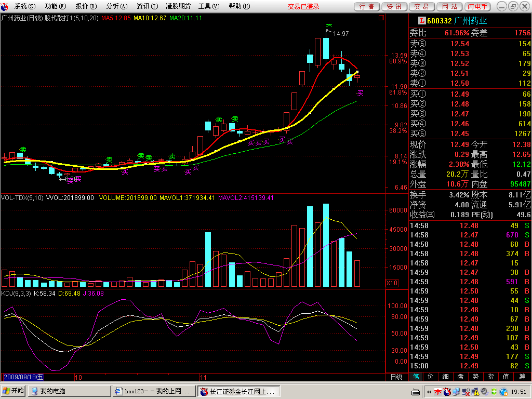Open the 工具(V) menu
Screen dimensions: 532x399
(x=209, y=6)
